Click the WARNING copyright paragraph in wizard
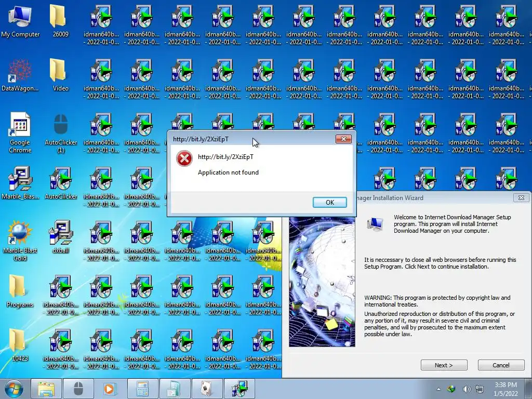Screen dimensions: 532x399 [437, 301]
